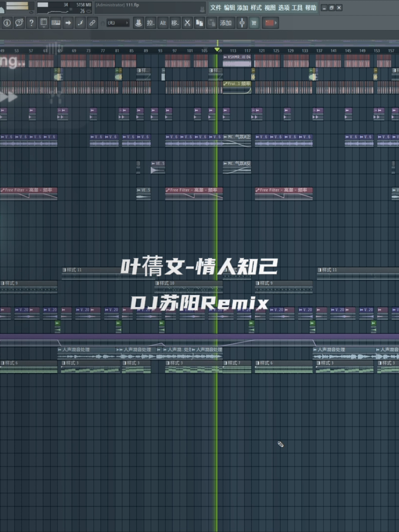The image size is (399, 532).
Task: Open the 样式 menu
Action: (x=256, y=8)
